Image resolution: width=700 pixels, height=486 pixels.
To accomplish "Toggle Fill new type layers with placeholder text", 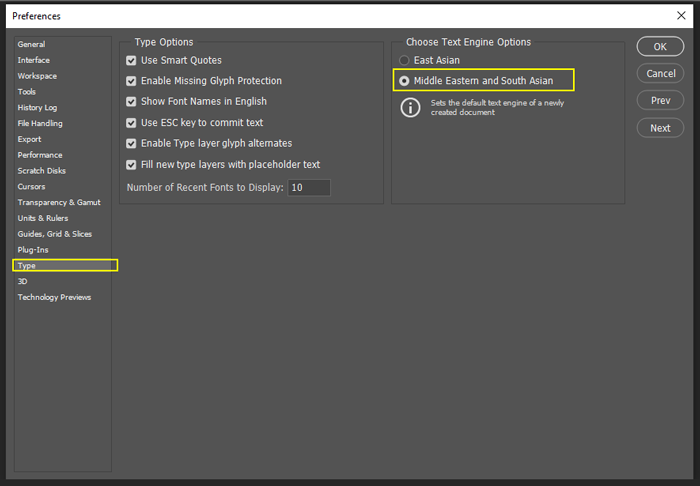I will (x=131, y=165).
